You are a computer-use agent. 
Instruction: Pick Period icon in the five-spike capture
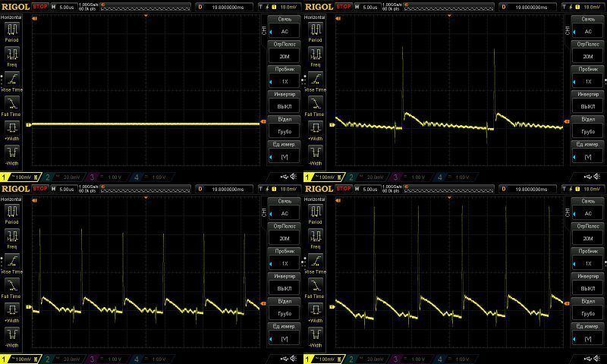click(316, 212)
